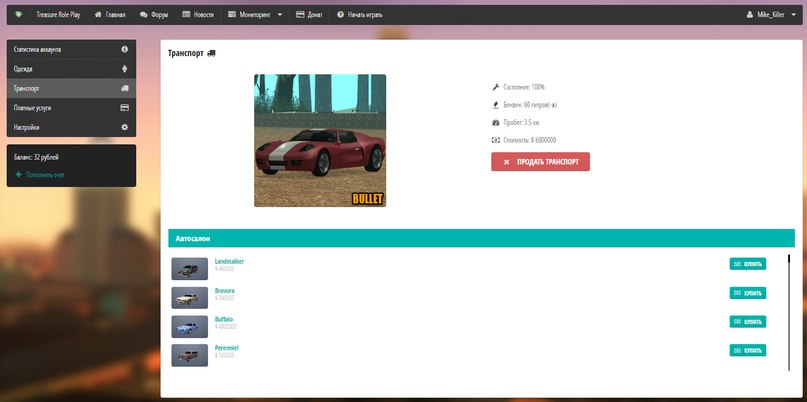Open the Начать играть menu item
The image size is (807, 402).
tap(360, 15)
